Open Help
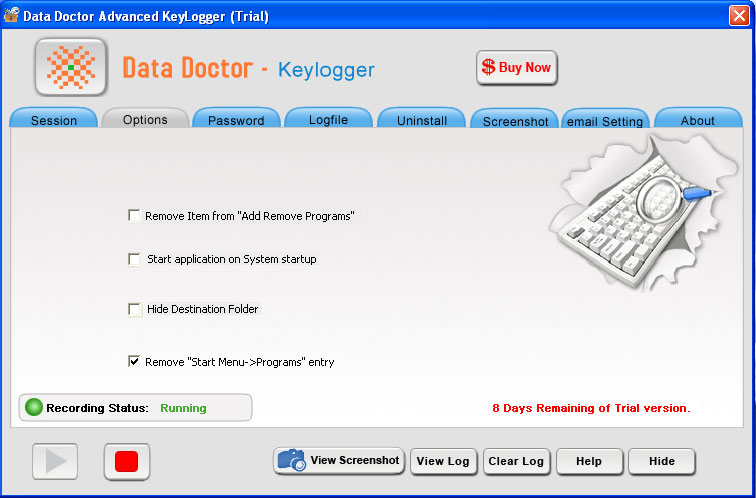Viewport: 756px width, 498px height. click(x=589, y=461)
